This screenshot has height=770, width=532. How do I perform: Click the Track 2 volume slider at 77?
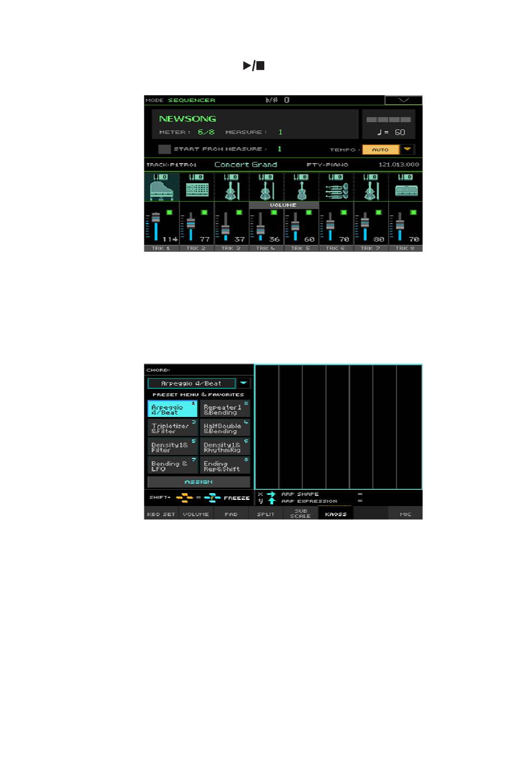(191, 226)
